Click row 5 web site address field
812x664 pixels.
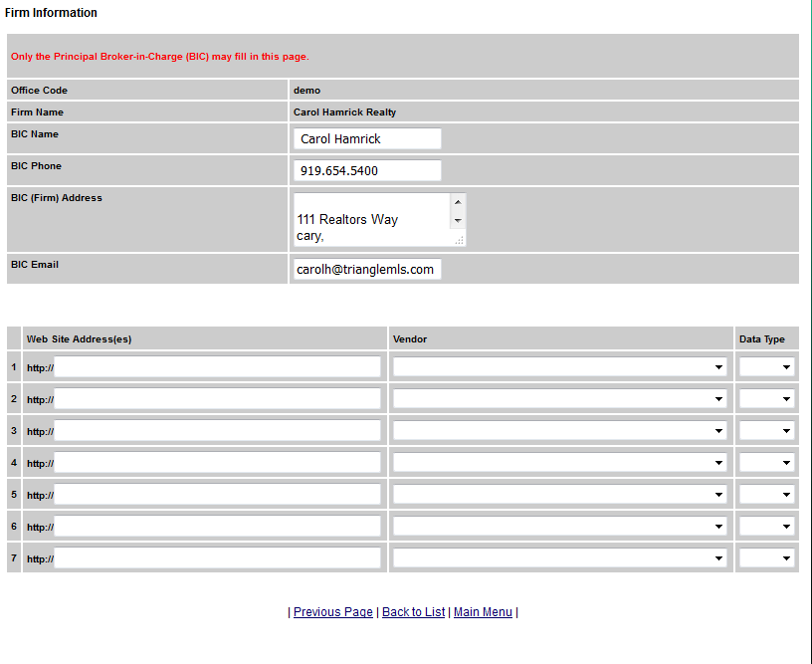[x=217, y=495]
